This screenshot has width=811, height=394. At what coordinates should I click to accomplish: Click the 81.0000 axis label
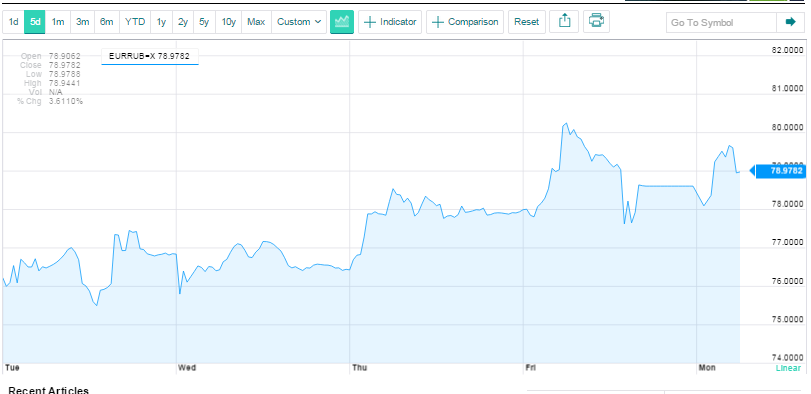point(787,89)
